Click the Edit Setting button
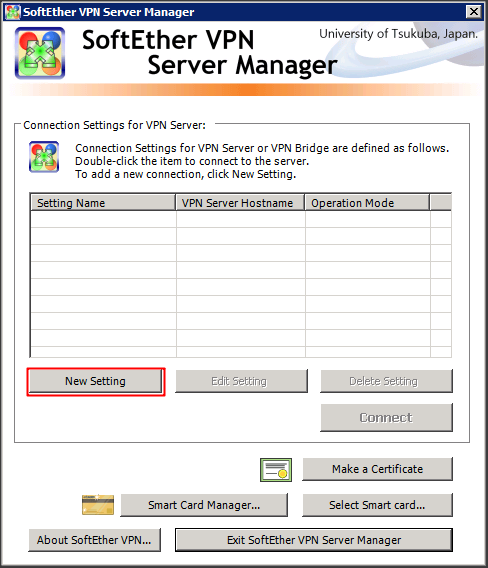This screenshot has height=568, width=488. click(x=241, y=381)
